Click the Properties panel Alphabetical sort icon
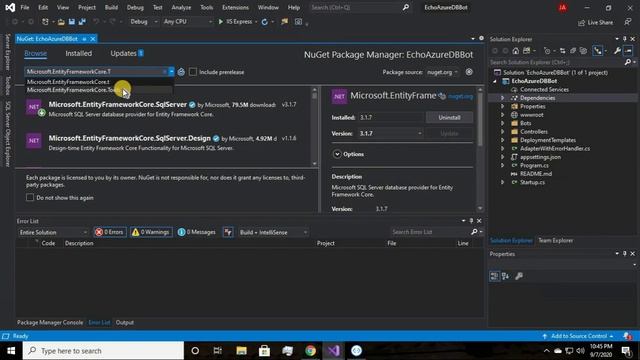 [505, 276]
